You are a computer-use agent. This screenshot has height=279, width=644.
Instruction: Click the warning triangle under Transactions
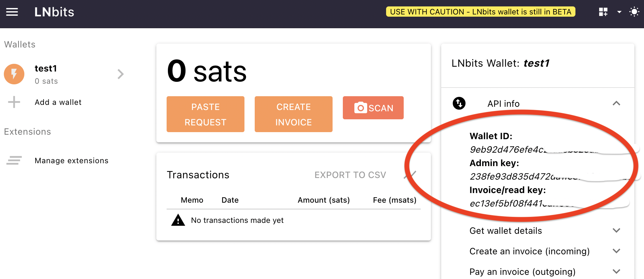178,220
